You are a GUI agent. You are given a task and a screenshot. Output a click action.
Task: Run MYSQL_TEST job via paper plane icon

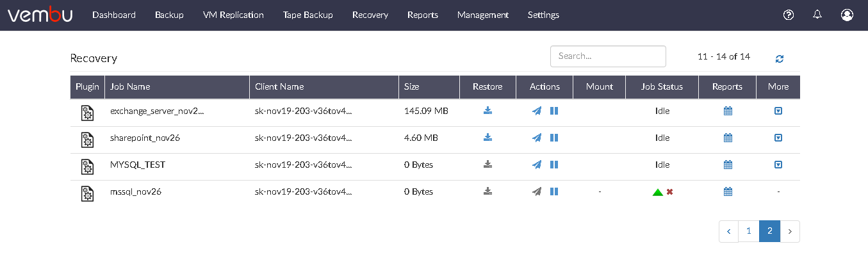coord(537,165)
